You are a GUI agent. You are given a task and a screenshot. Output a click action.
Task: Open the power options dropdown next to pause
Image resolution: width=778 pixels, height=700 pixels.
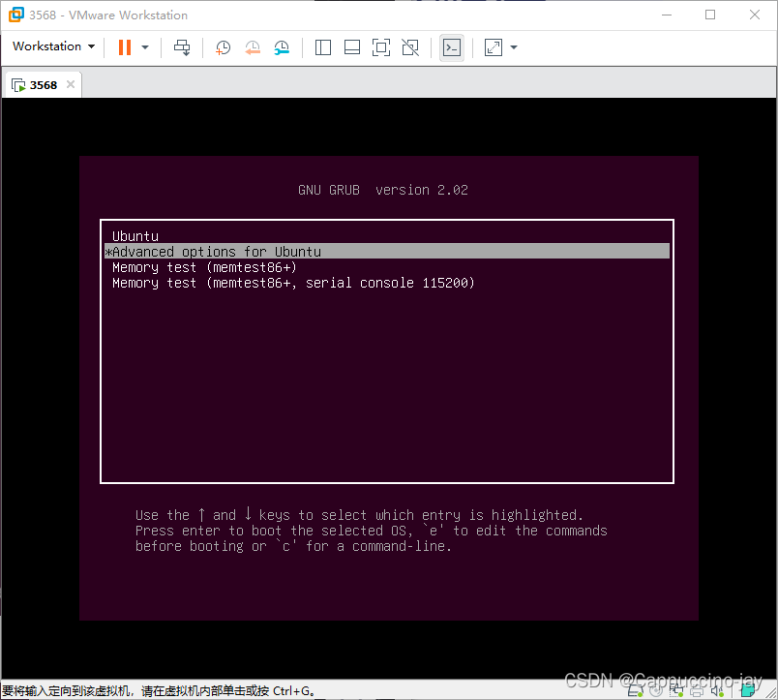(x=145, y=47)
